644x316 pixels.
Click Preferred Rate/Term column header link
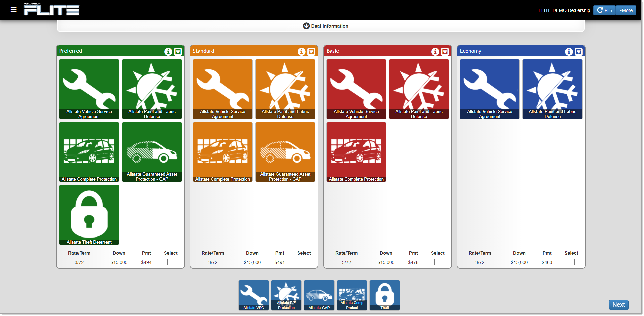point(79,253)
